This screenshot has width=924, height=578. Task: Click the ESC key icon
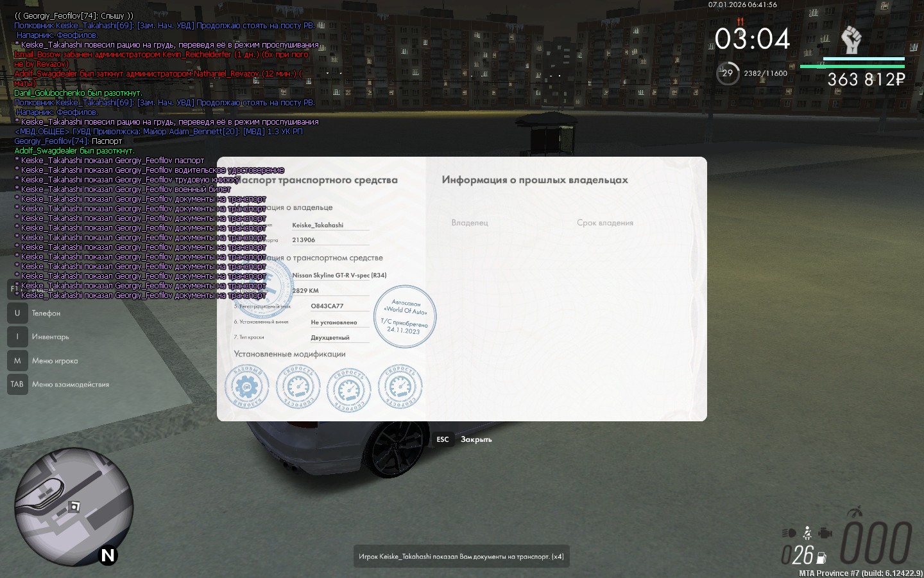(x=443, y=439)
